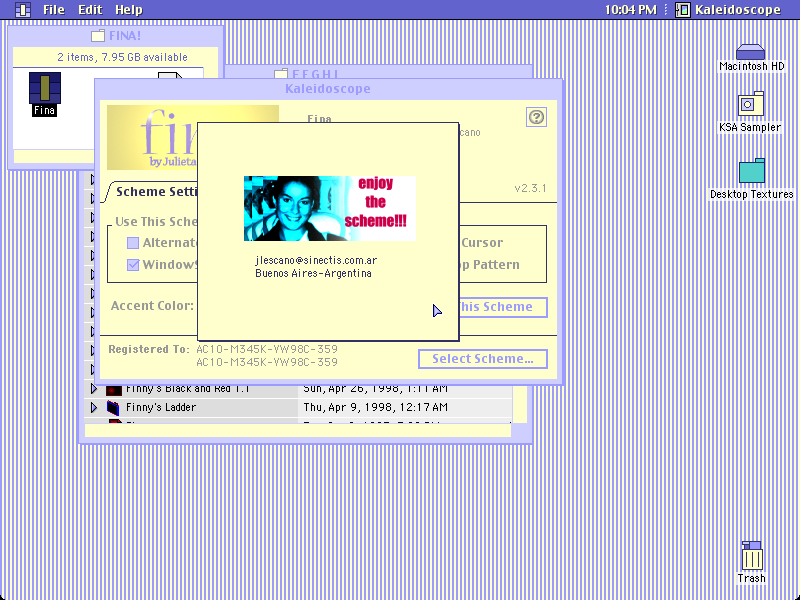Click the 10:04 PM menu bar clock
The height and width of the screenshot is (600, 800).
click(x=631, y=10)
